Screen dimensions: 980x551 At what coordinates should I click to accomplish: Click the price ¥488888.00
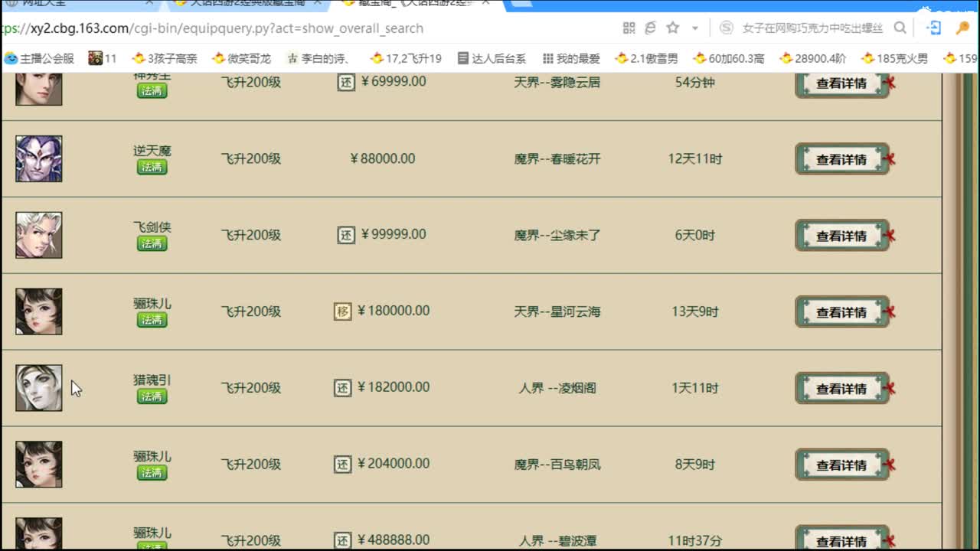(393, 540)
